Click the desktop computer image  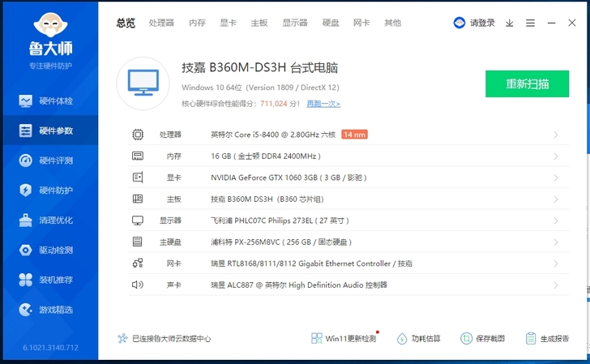[143, 84]
